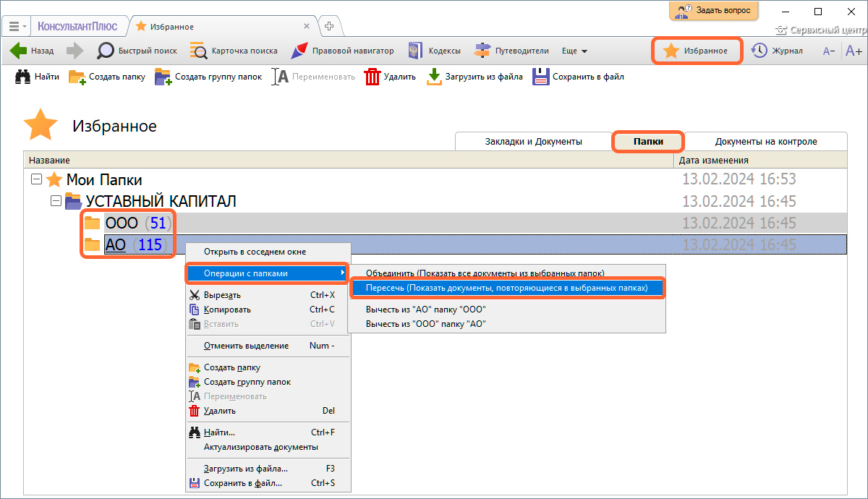The width and height of the screenshot is (868, 499).
Task: Click the ООО folder icon
Action: click(x=92, y=223)
